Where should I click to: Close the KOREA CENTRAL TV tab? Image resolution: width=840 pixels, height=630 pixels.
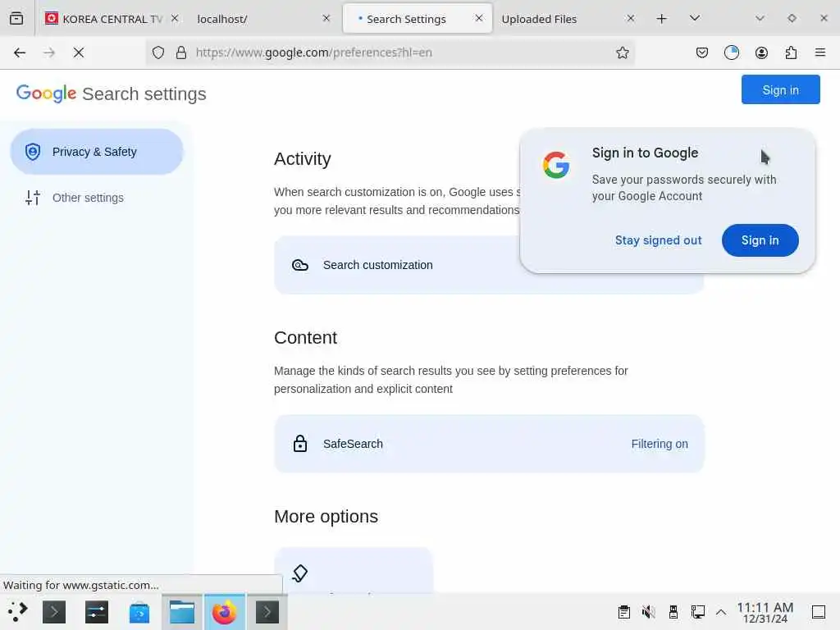pyautogui.click(x=175, y=18)
